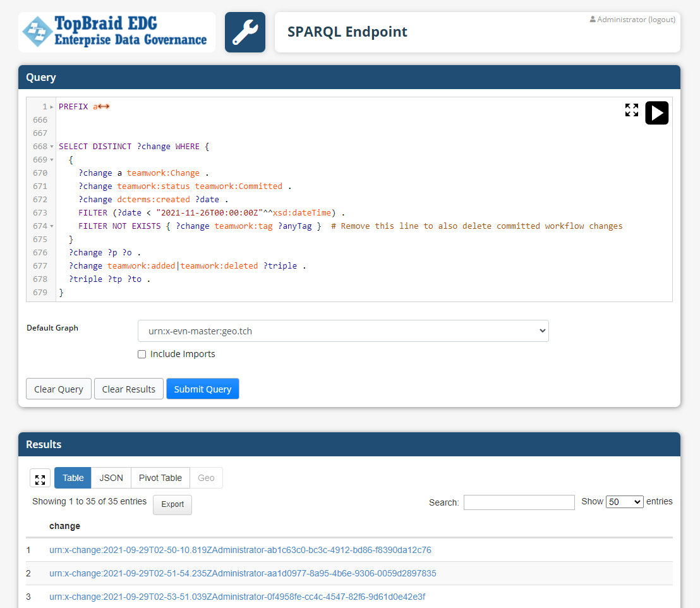Switch to the Pivot Table tab
Screen dimensions: 700x608
click(x=160, y=478)
